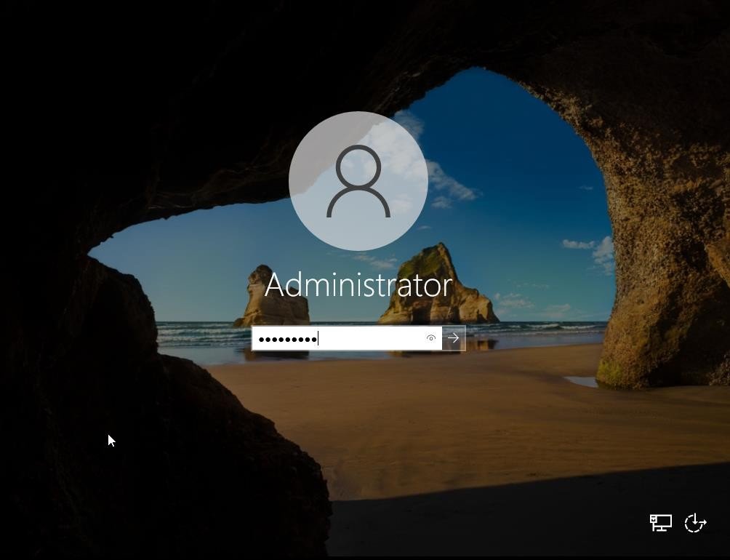
Task: Click the Administrator user avatar picture
Action: point(358,181)
